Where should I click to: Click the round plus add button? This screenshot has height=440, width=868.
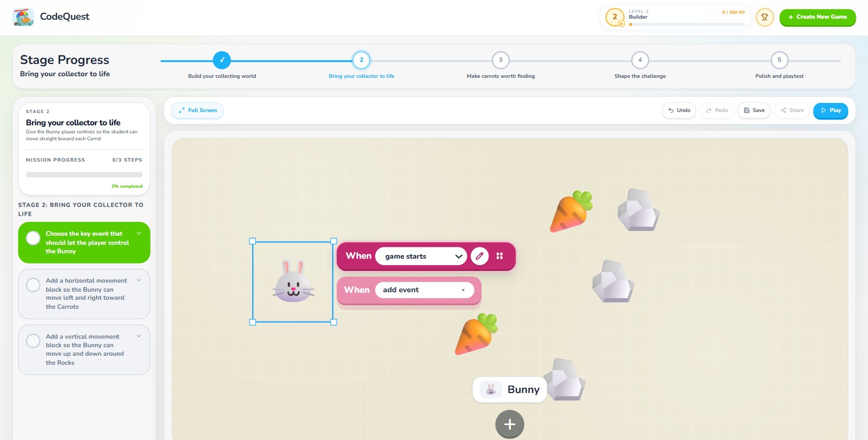coord(509,425)
